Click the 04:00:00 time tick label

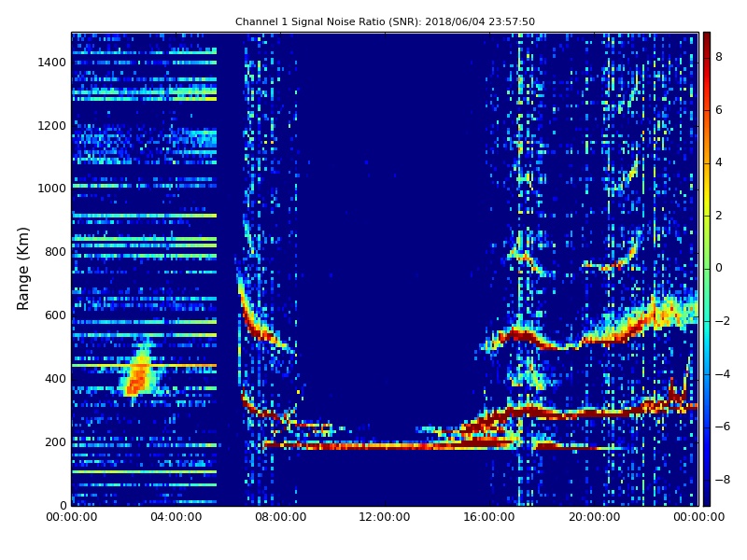(x=176, y=517)
